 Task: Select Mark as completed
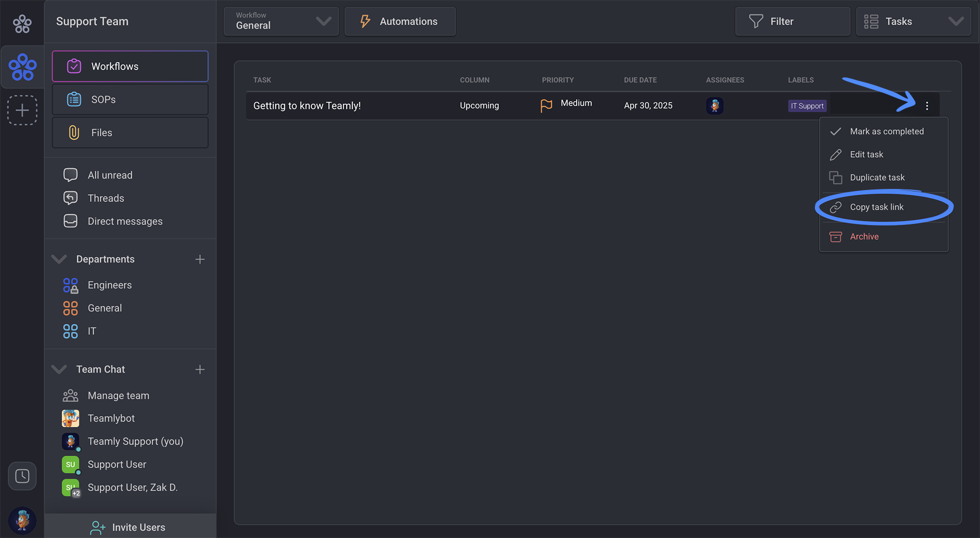884,131
